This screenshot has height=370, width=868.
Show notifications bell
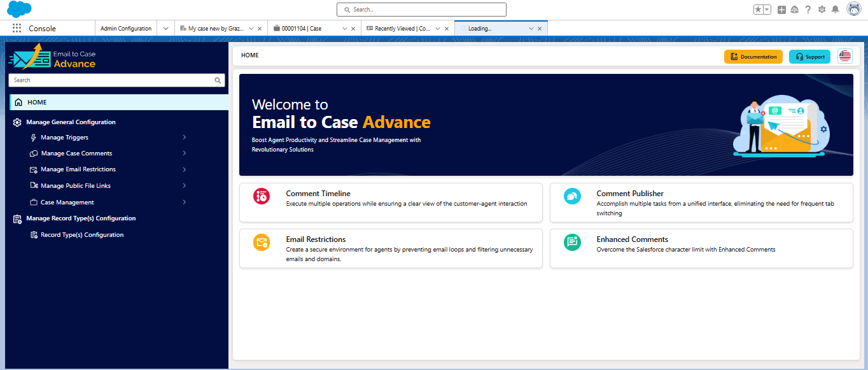click(x=835, y=10)
